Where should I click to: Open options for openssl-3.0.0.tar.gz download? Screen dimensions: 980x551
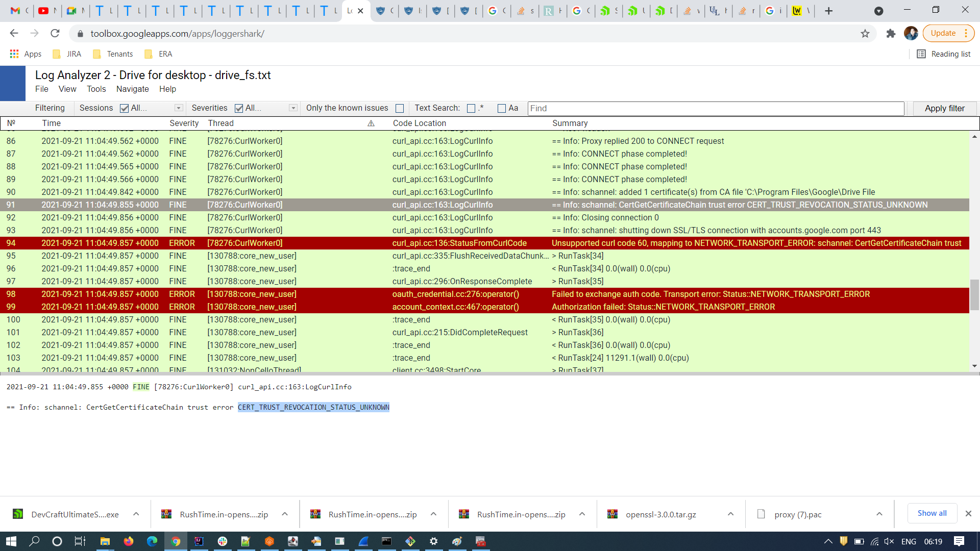[730, 514]
